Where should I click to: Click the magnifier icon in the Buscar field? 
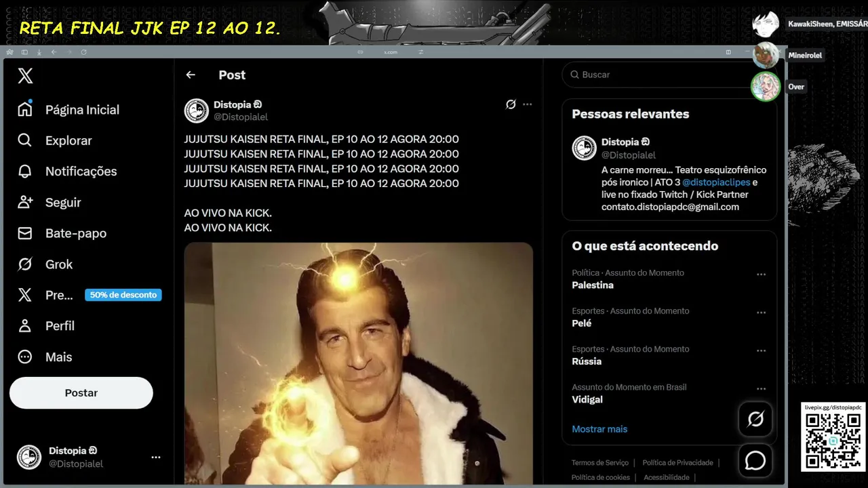point(574,75)
